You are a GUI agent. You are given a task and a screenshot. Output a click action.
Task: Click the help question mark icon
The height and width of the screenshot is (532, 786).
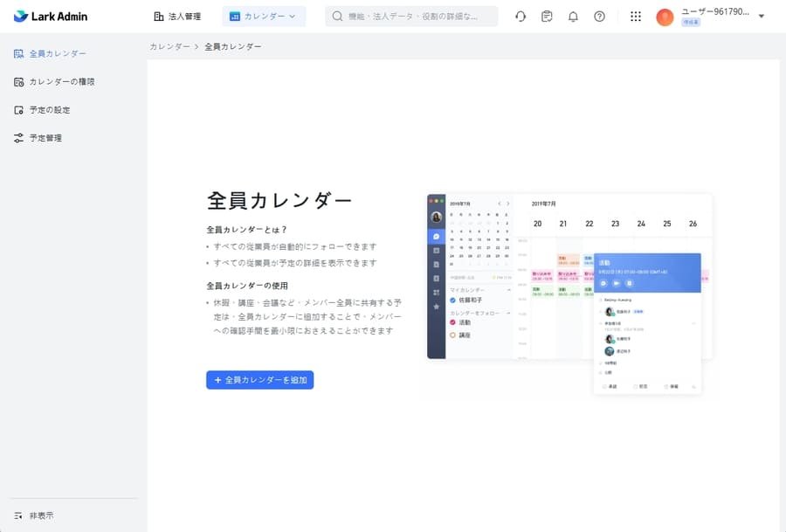(x=599, y=16)
